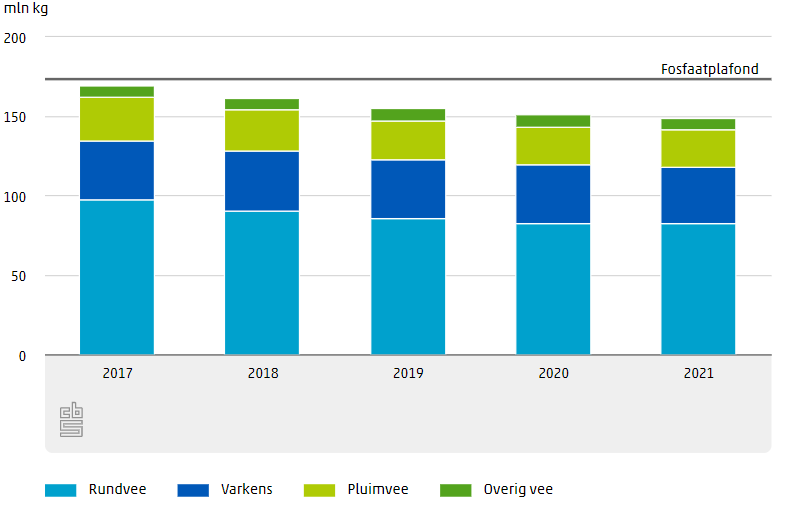
Task: Select the 2020 Overig vee bar segment
Action: (553, 121)
